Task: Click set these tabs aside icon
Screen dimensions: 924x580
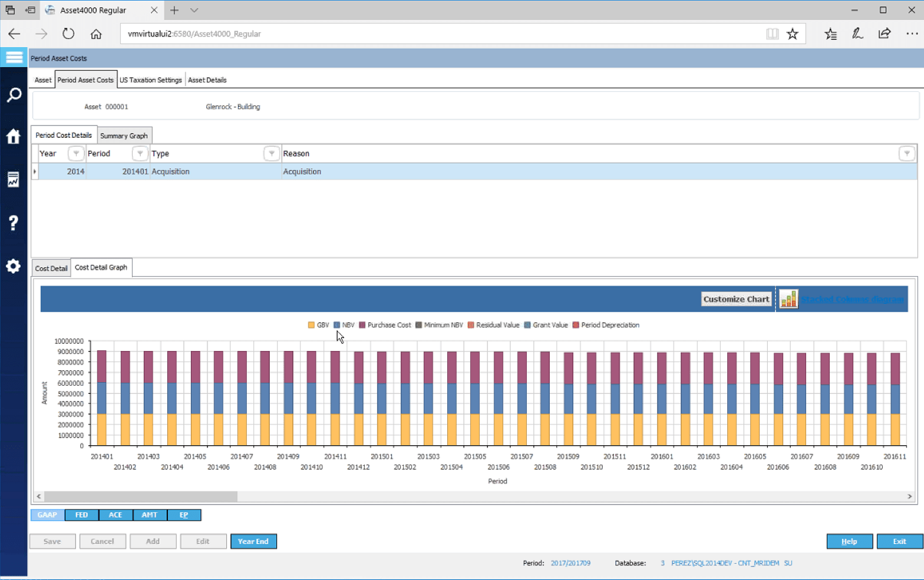Action: coord(30,10)
